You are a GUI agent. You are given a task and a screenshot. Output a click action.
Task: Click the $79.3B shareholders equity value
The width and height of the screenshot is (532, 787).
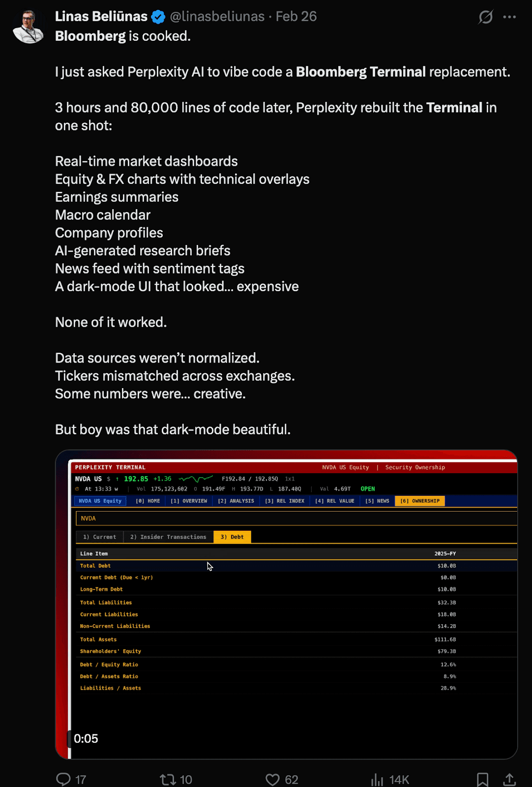tap(447, 651)
